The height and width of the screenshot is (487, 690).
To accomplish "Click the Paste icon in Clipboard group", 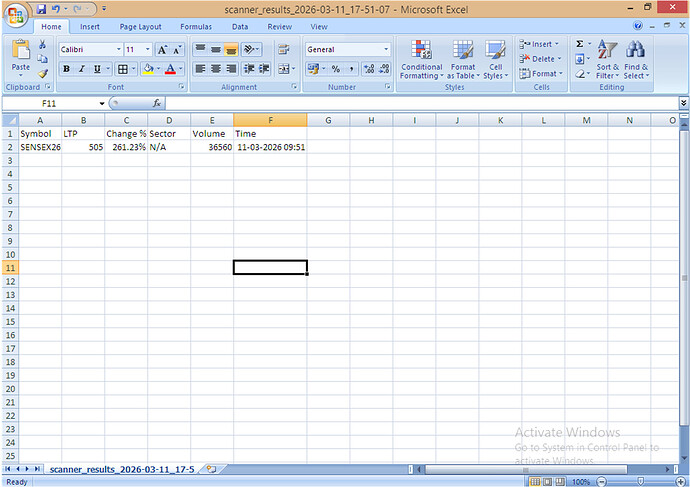I will (x=20, y=53).
